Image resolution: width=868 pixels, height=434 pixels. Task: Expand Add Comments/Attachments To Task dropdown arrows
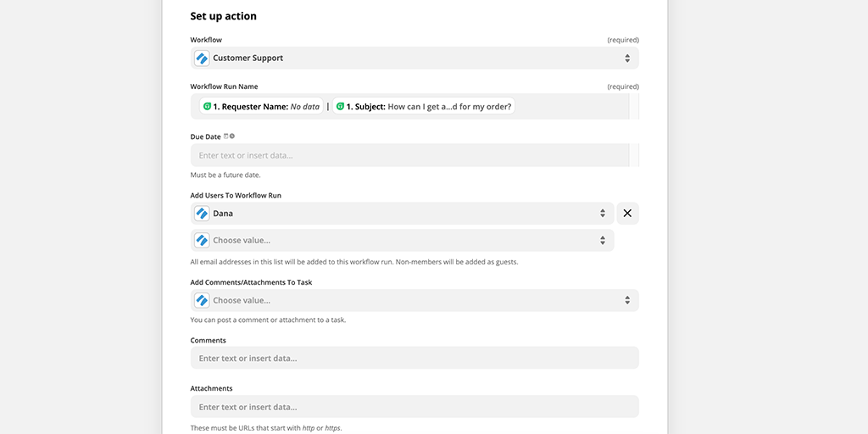(627, 300)
